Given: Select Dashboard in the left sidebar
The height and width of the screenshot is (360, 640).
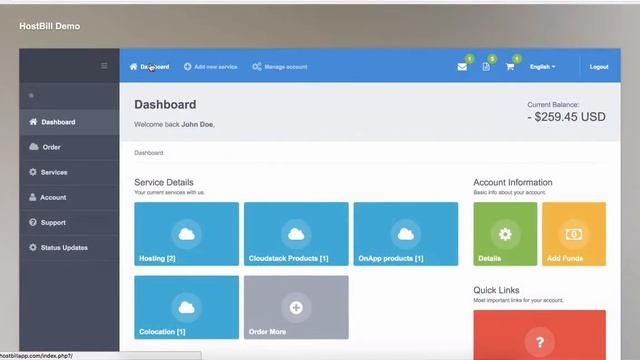Looking at the screenshot, I should pyautogui.click(x=69, y=122).
